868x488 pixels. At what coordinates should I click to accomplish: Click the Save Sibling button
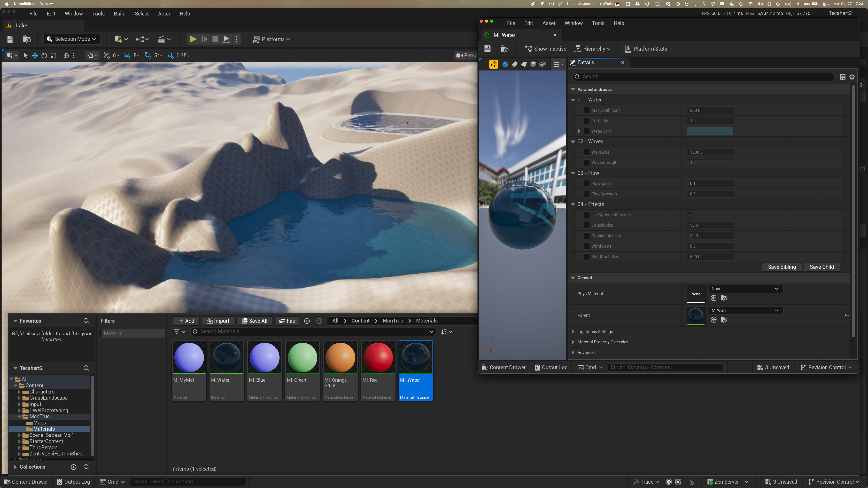point(782,267)
